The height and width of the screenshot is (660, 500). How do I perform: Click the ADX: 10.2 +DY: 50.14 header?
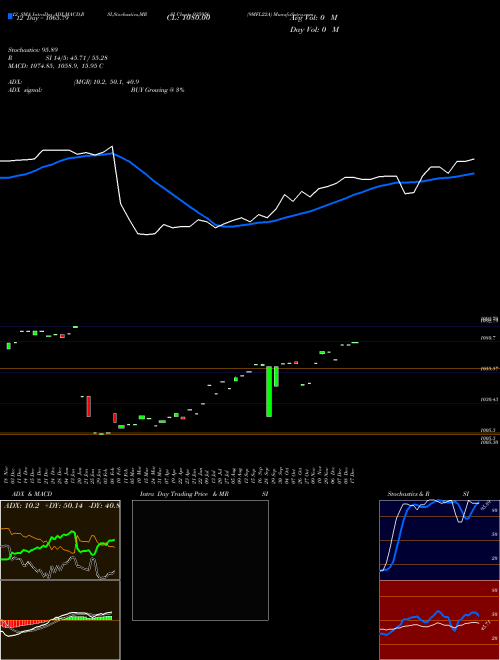(x=61, y=506)
